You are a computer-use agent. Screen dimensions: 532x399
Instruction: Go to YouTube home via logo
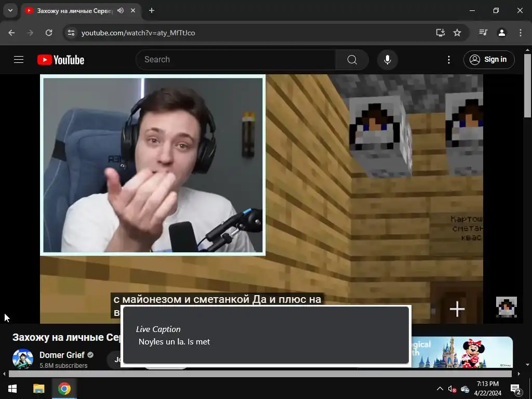[61, 60]
